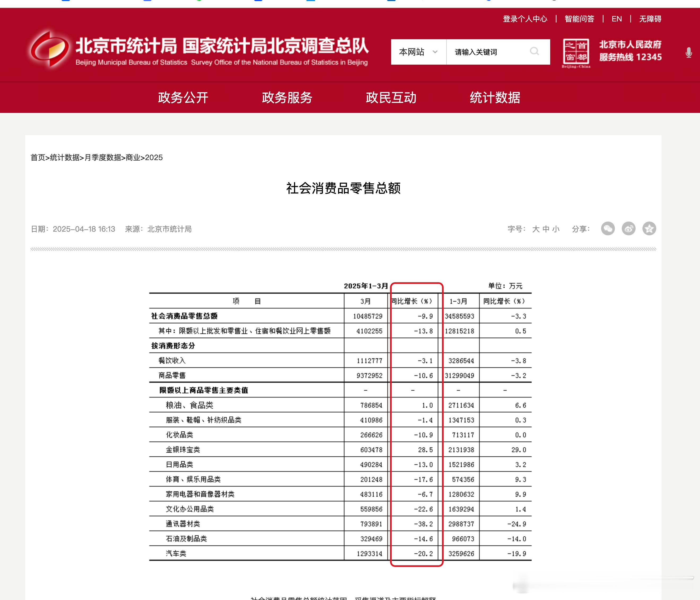Image resolution: width=700 pixels, height=600 pixels.
Task: Open the 政民互动 menu
Action: [x=391, y=98]
